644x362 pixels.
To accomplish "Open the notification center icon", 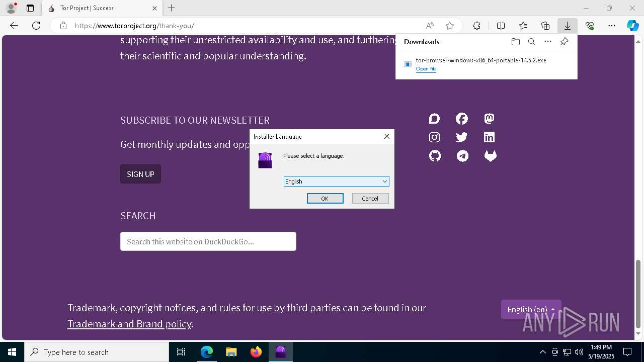I will (627, 352).
